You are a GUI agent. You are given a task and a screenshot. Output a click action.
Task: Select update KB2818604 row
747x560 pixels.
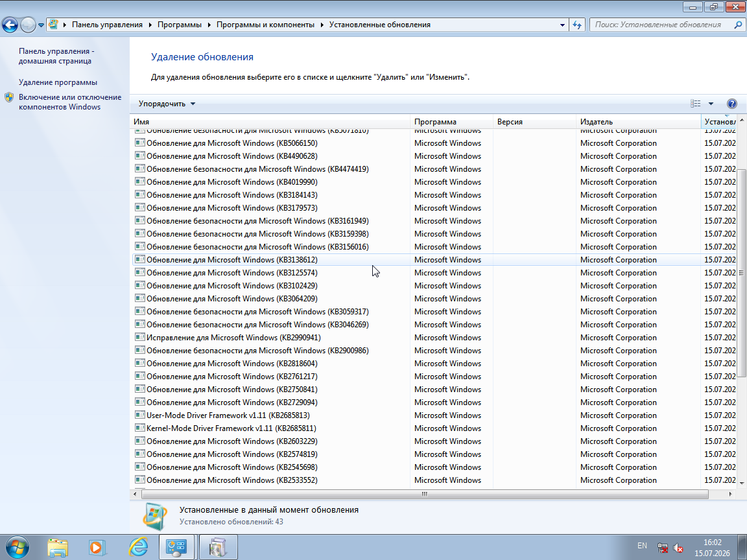click(434, 364)
